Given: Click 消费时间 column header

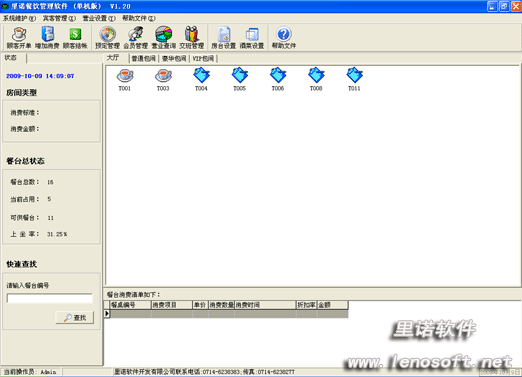Looking at the screenshot, I should pyautogui.click(x=265, y=305).
